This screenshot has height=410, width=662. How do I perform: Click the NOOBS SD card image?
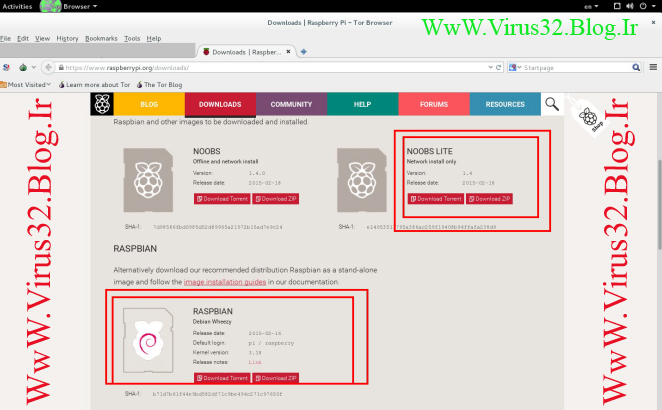(148, 180)
